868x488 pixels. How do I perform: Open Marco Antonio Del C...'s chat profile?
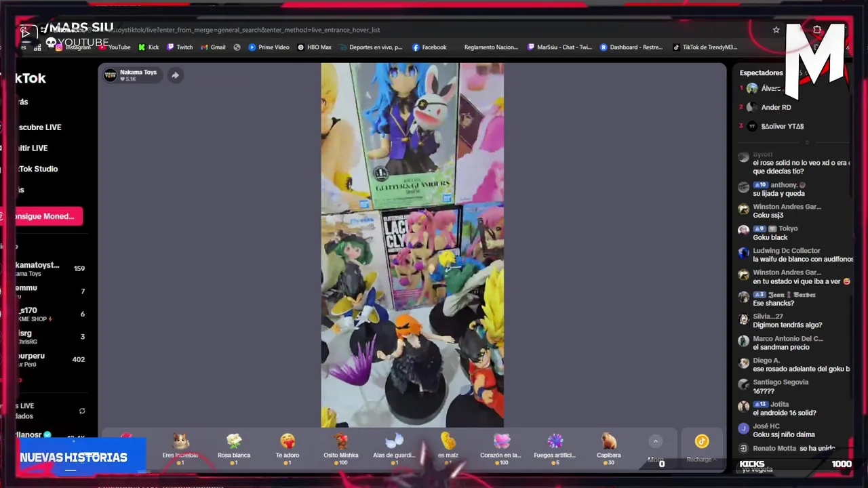pos(788,339)
